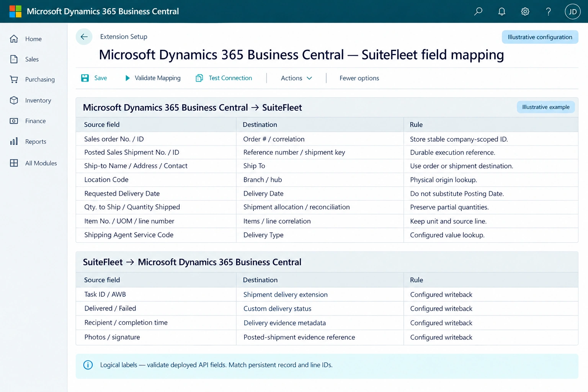Click the search magnifier icon
The width and height of the screenshot is (588, 392).
[x=478, y=11]
